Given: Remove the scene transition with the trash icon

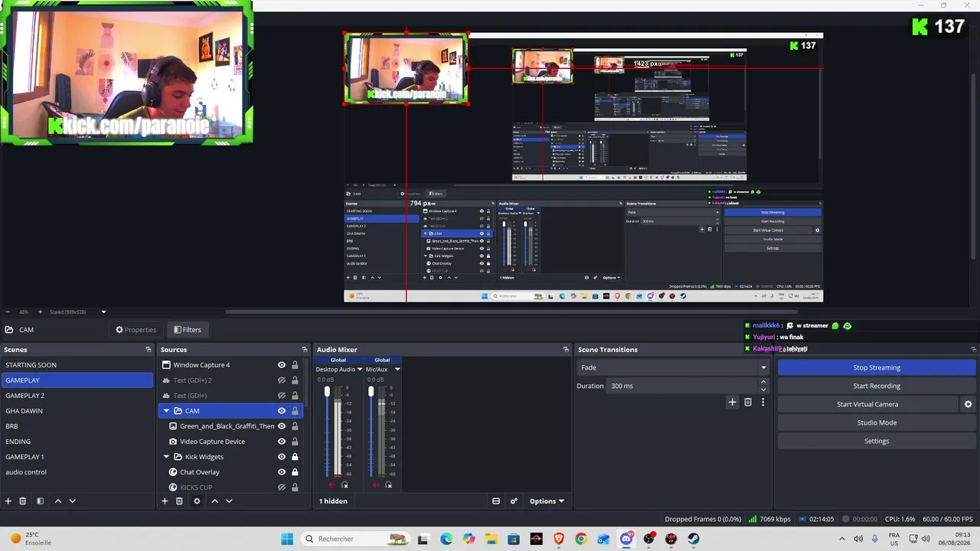Looking at the screenshot, I should [748, 402].
